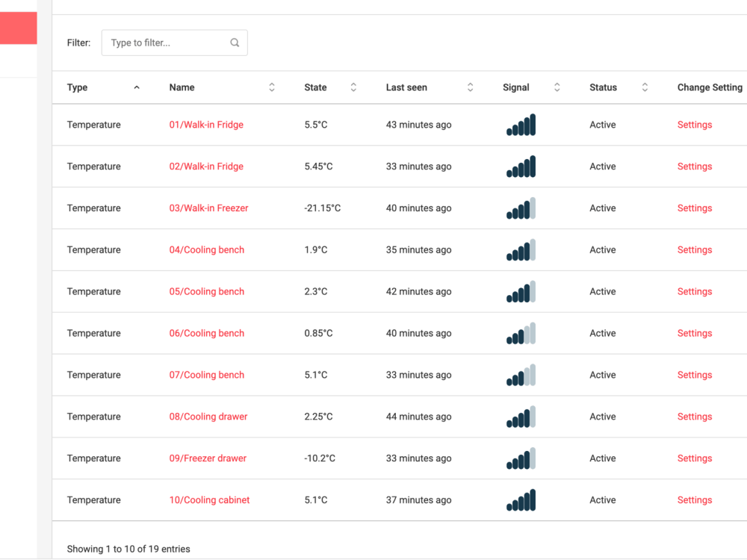Image resolution: width=747 pixels, height=560 pixels.
Task: Click the 42 minutes ago cell
Action: [419, 291]
